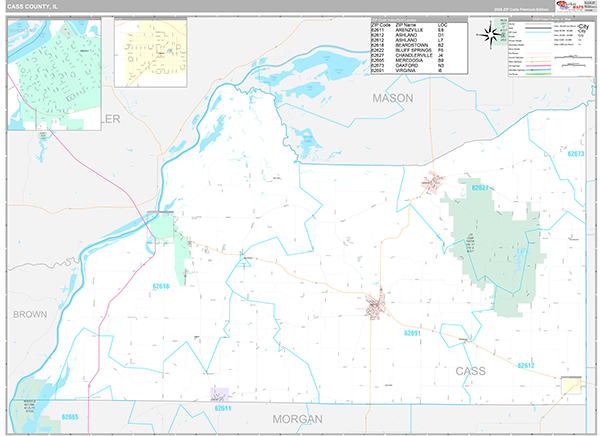
Task: Click the 62611 ZIP code label on the map
Action: (x=223, y=408)
